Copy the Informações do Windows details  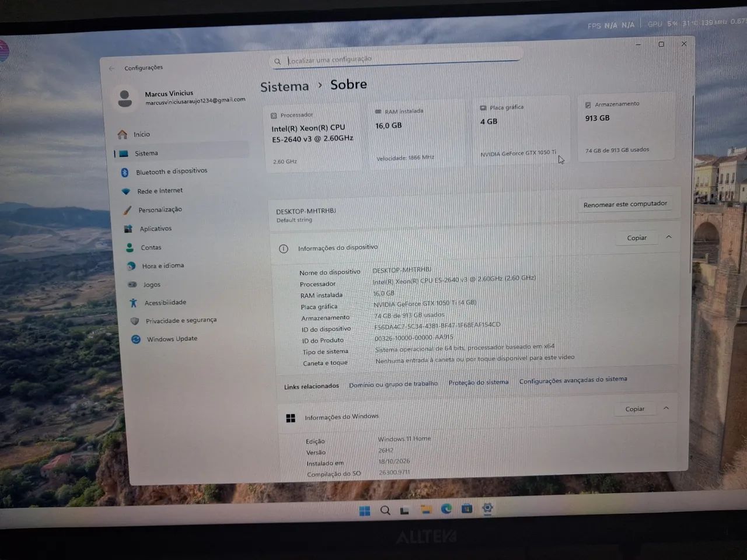635,409
